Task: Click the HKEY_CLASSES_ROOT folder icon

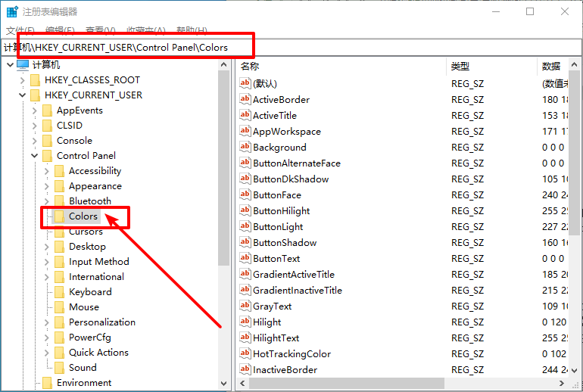Action: pos(36,80)
